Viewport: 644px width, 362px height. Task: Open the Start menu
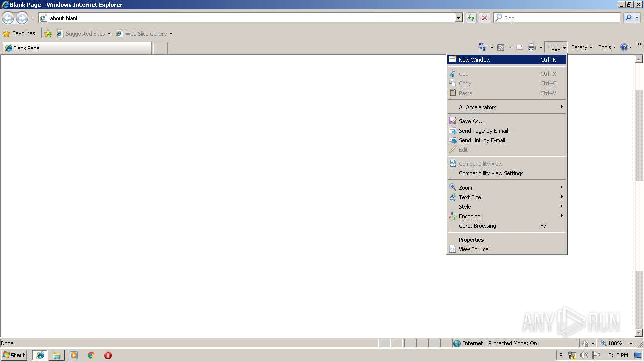coord(14,355)
